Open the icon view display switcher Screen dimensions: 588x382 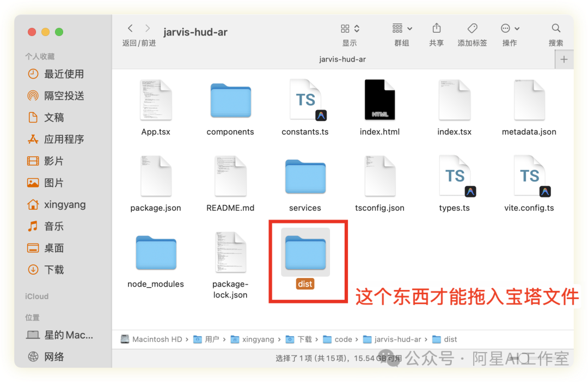350,28
